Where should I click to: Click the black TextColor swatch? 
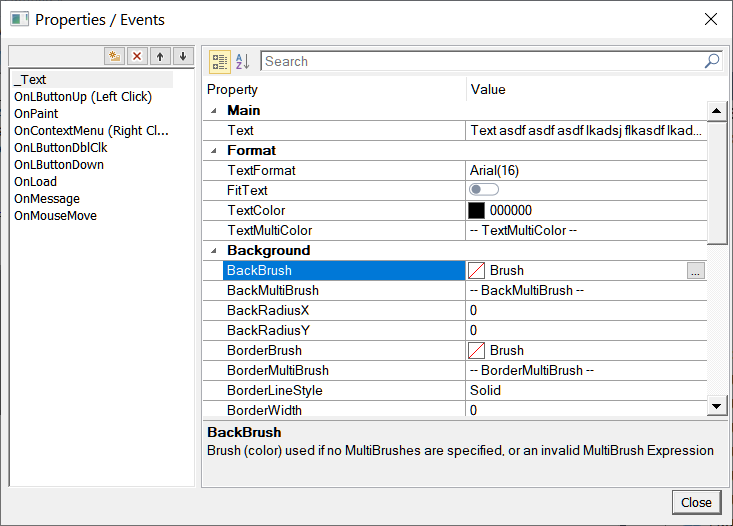[477, 210]
